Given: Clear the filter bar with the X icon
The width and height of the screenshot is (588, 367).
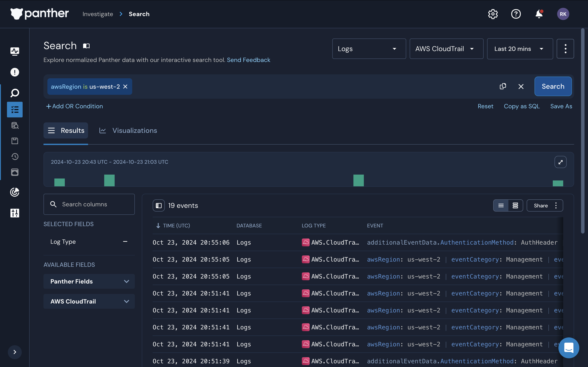Looking at the screenshot, I should [x=521, y=86].
